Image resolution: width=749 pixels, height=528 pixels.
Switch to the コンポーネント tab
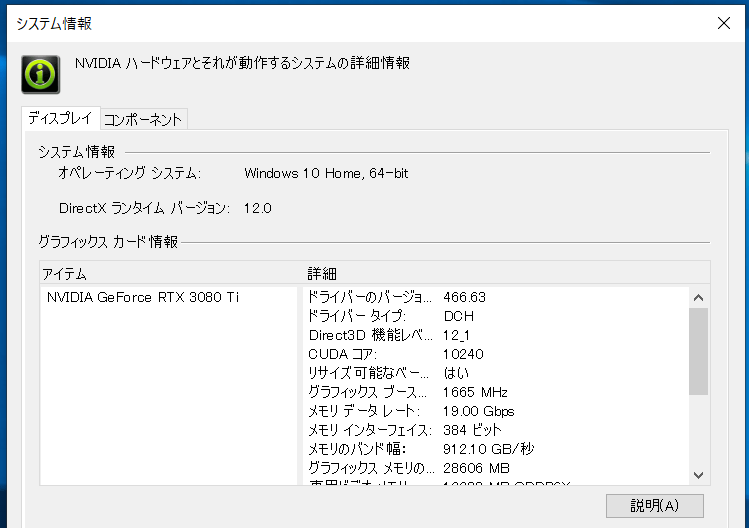click(143, 119)
